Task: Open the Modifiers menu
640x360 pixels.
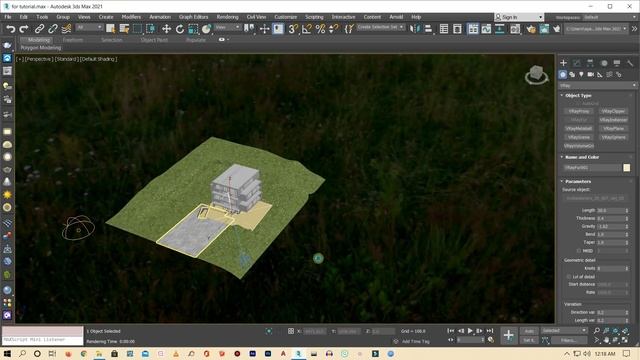Action: [x=131, y=17]
